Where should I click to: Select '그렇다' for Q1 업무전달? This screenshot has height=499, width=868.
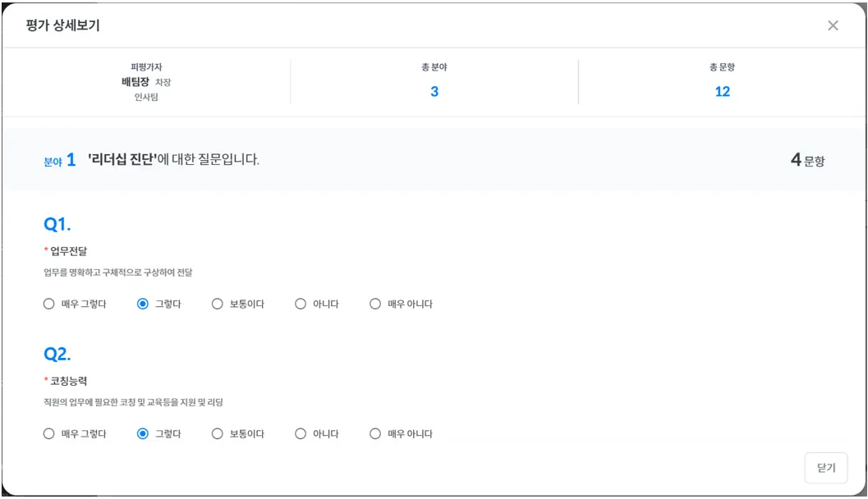(142, 304)
